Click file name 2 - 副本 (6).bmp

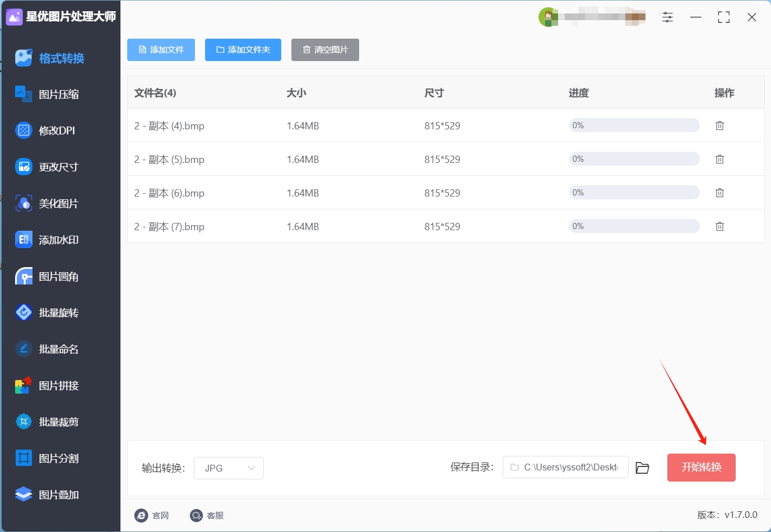click(169, 193)
